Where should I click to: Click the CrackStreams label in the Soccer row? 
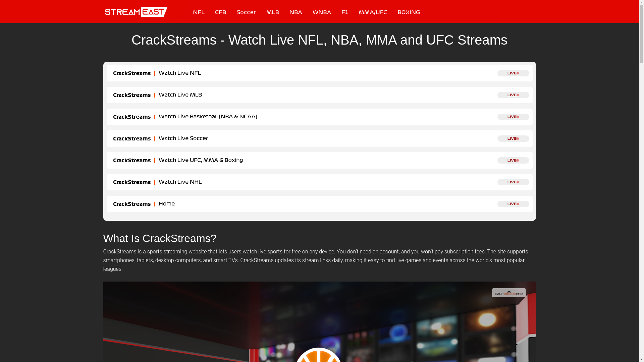coord(131,139)
